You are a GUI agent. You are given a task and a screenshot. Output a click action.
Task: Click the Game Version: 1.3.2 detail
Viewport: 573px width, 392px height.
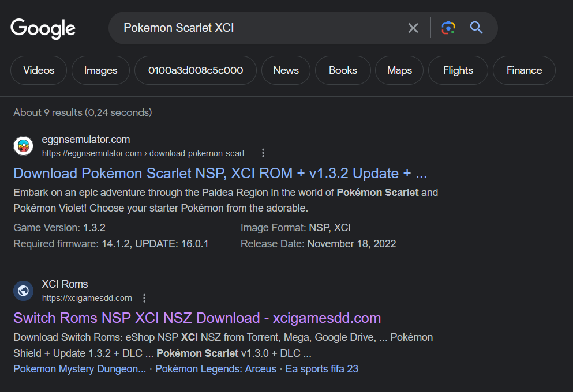click(x=59, y=228)
